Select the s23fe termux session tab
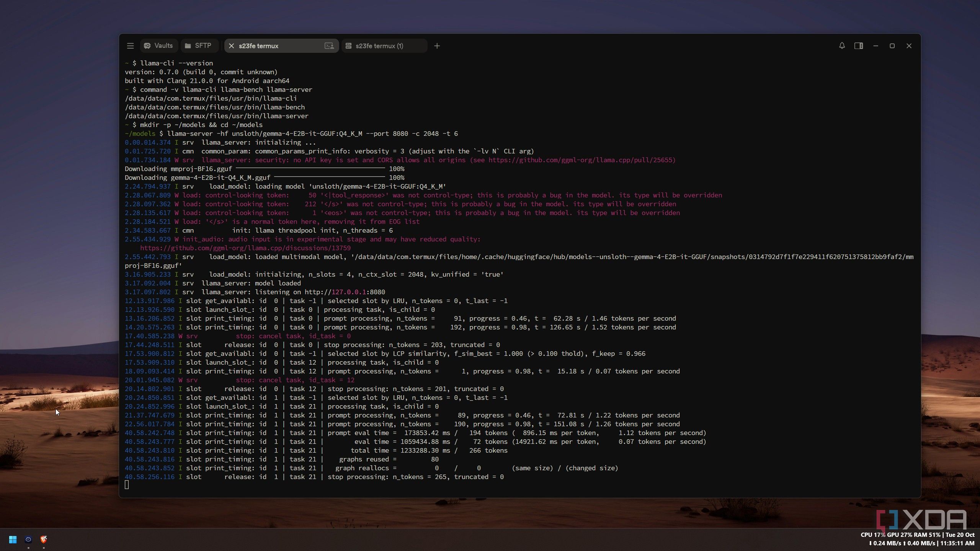The width and height of the screenshot is (980, 551). 281,46
